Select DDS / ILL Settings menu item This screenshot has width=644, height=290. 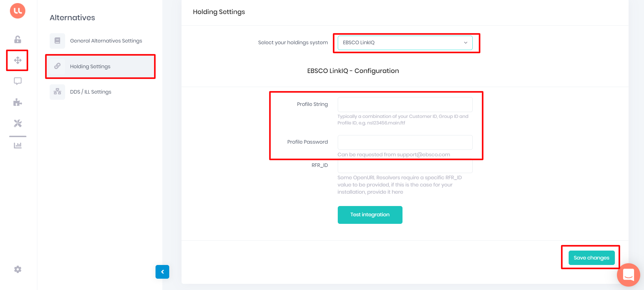[100, 92]
